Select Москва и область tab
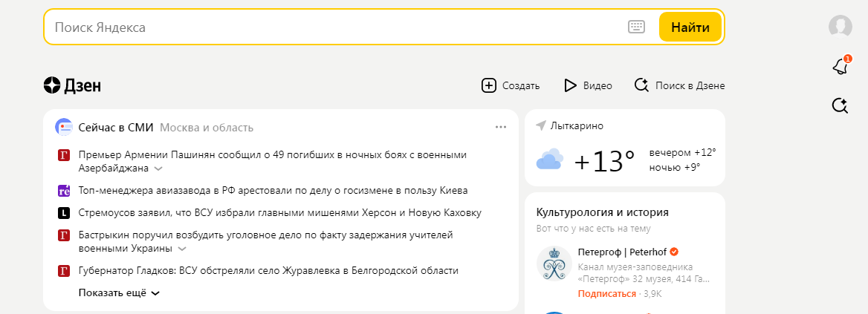Screen dimensions: 868x314 click(207, 128)
